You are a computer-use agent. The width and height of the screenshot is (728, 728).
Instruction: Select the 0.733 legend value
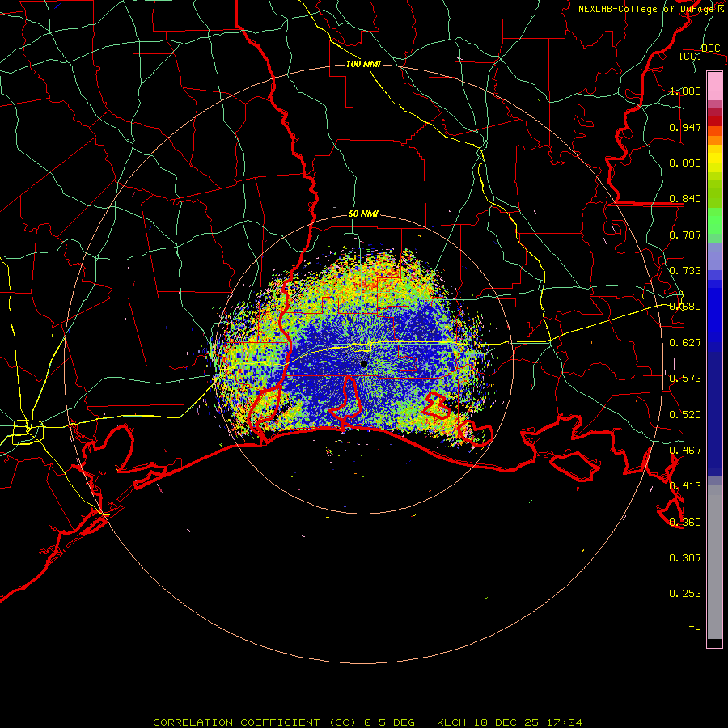click(685, 271)
